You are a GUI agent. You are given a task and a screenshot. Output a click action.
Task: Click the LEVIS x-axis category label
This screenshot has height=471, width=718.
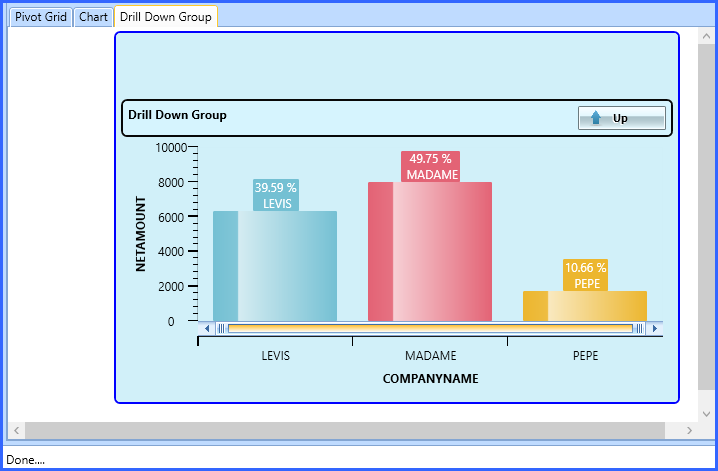click(275, 356)
